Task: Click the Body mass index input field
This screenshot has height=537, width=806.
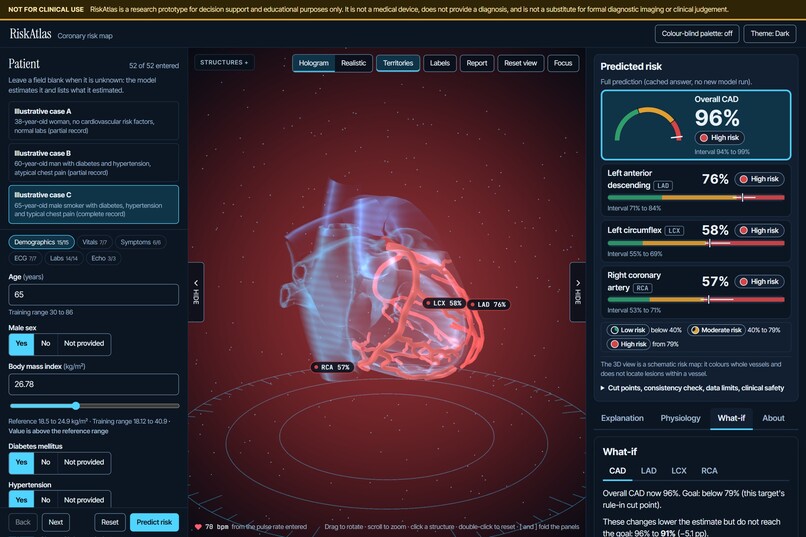Action: (94, 384)
